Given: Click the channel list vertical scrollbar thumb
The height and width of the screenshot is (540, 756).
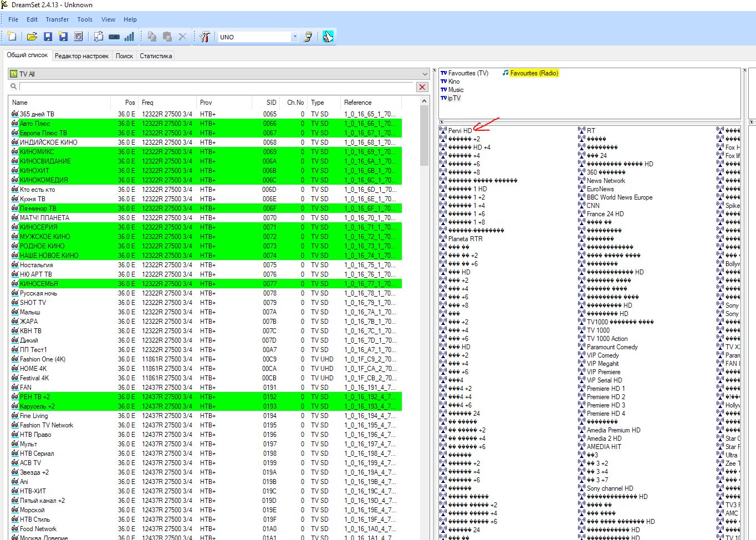Looking at the screenshot, I should pyautogui.click(x=425, y=136).
